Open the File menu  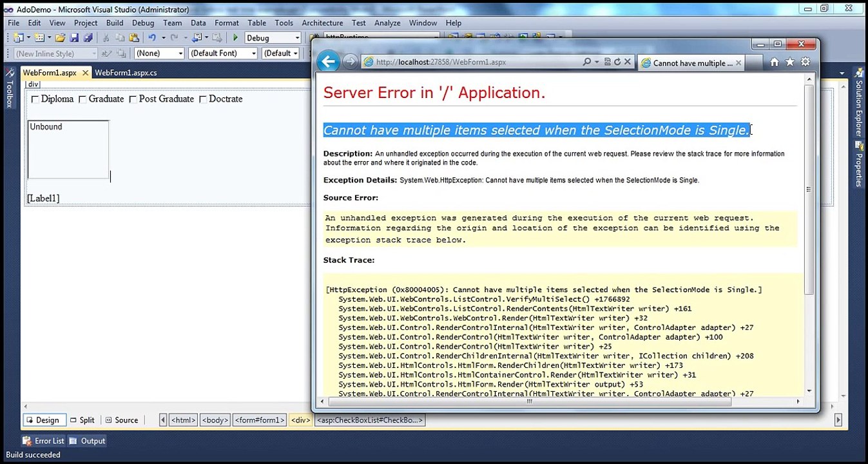pyautogui.click(x=14, y=23)
